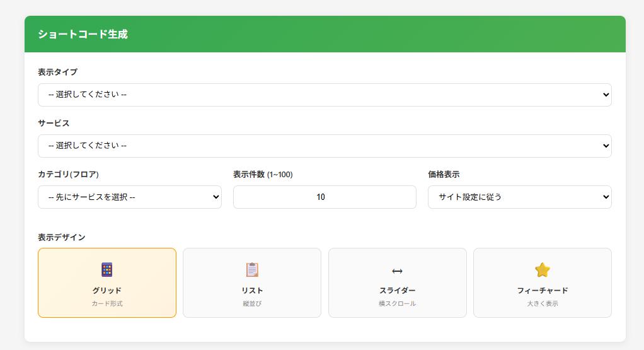
Task: Click the 表示件数 (1~100) label
Action: click(263, 175)
